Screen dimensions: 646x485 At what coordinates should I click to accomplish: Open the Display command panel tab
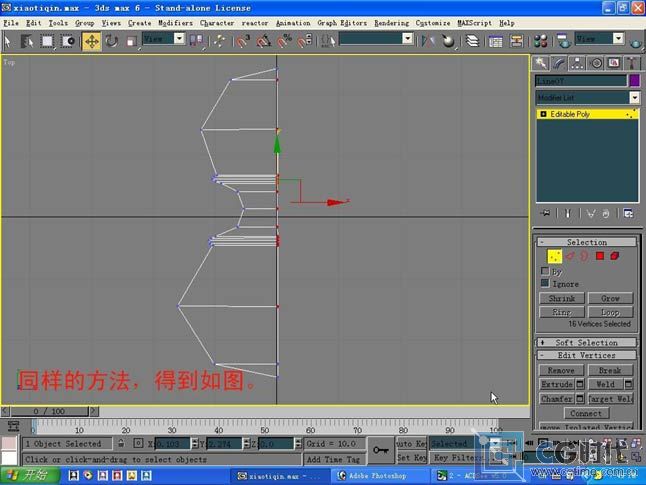pos(614,63)
